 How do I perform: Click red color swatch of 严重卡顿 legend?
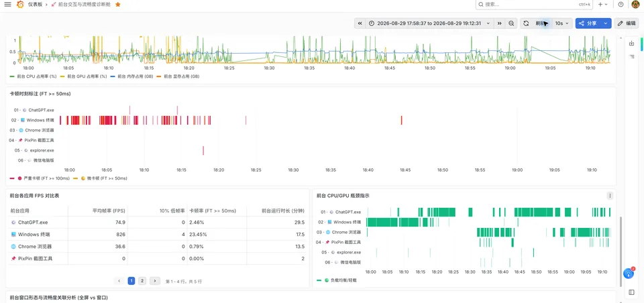(12, 178)
